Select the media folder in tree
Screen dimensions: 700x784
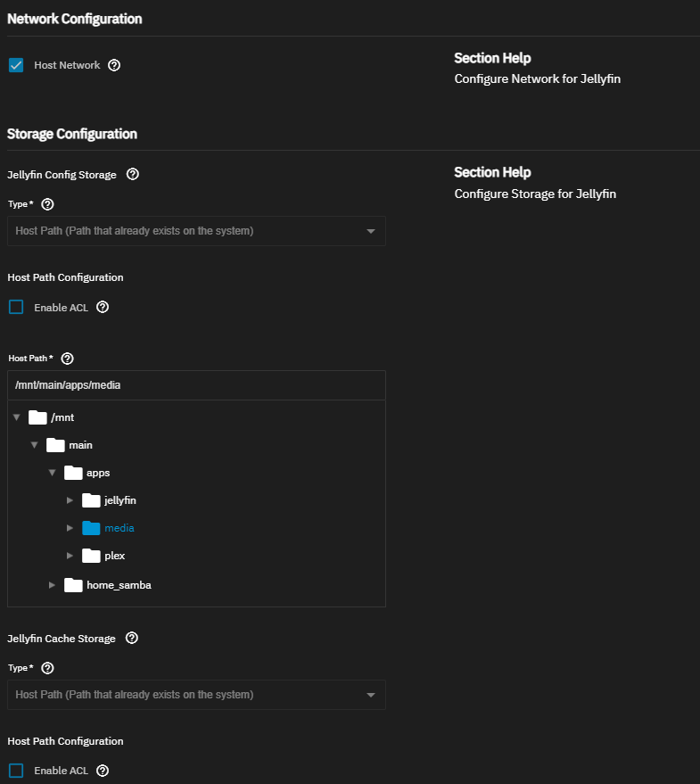tap(119, 528)
